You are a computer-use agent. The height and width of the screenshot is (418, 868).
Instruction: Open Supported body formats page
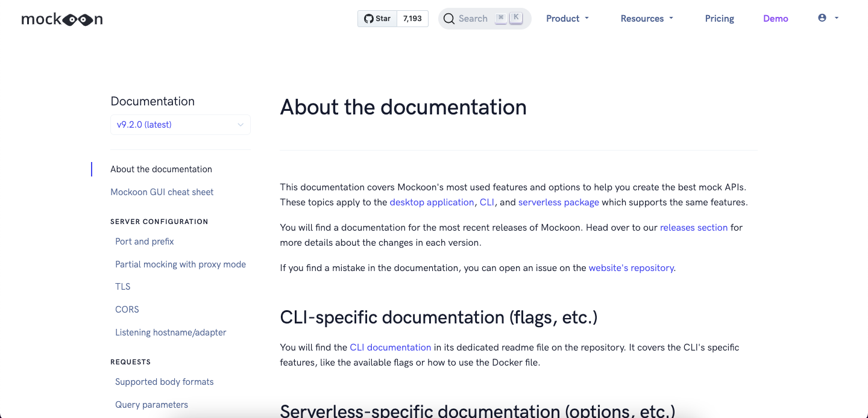coord(165,382)
